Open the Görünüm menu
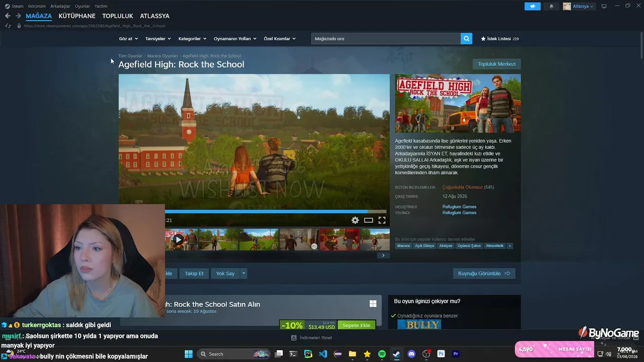This screenshot has height=362, width=644. (x=37, y=7)
